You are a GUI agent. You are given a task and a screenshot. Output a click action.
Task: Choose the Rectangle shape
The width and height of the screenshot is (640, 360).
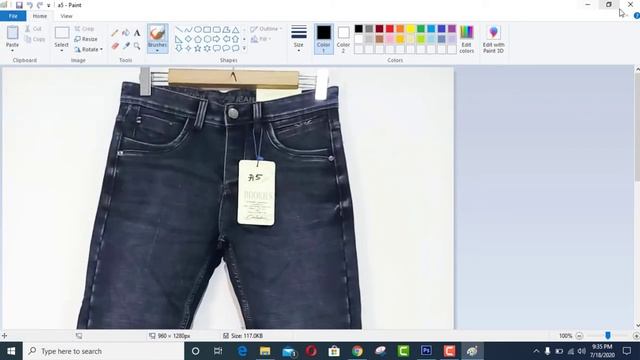[207, 29]
